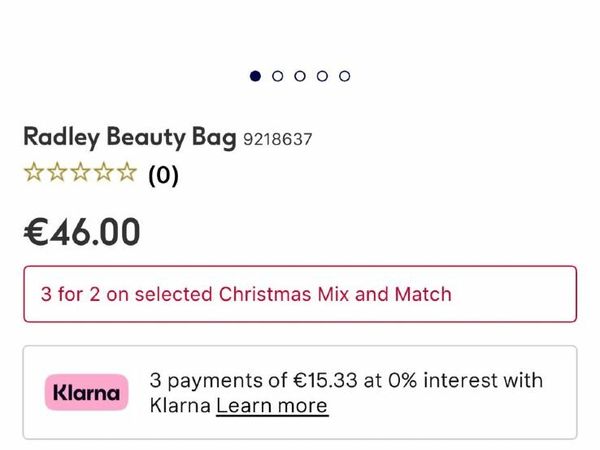600x450 pixels.
Task: Click the Radley Beauty Bag title
Action: pyautogui.click(x=130, y=136)
